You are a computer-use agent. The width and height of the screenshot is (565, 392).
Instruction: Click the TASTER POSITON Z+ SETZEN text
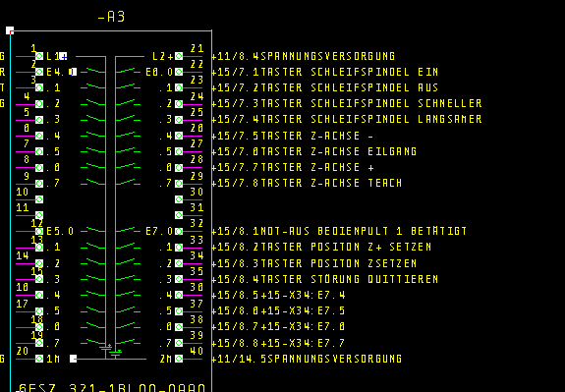pos(346,248)
